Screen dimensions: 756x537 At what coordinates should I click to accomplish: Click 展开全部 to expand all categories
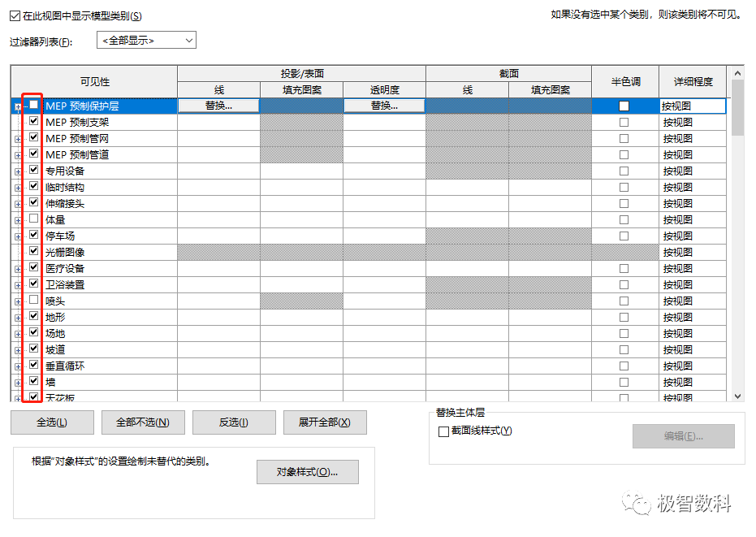[x=325, y=422]
